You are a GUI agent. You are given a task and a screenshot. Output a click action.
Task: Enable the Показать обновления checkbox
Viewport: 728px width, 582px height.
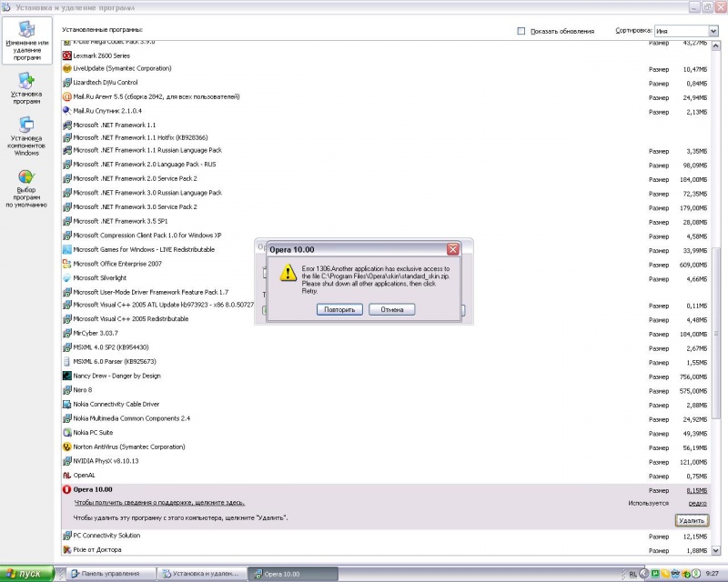click(x=521, y=31)
